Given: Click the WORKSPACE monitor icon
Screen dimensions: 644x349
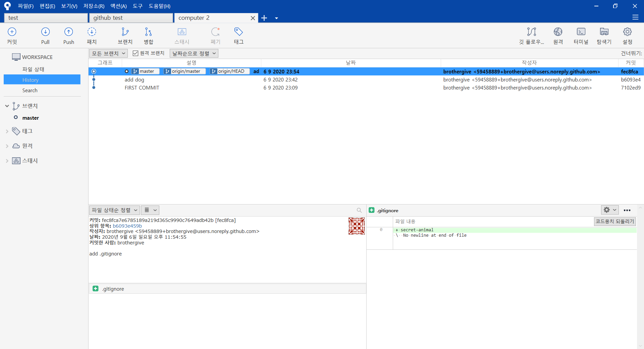Looking at the screenshot, I should (16, 57).
